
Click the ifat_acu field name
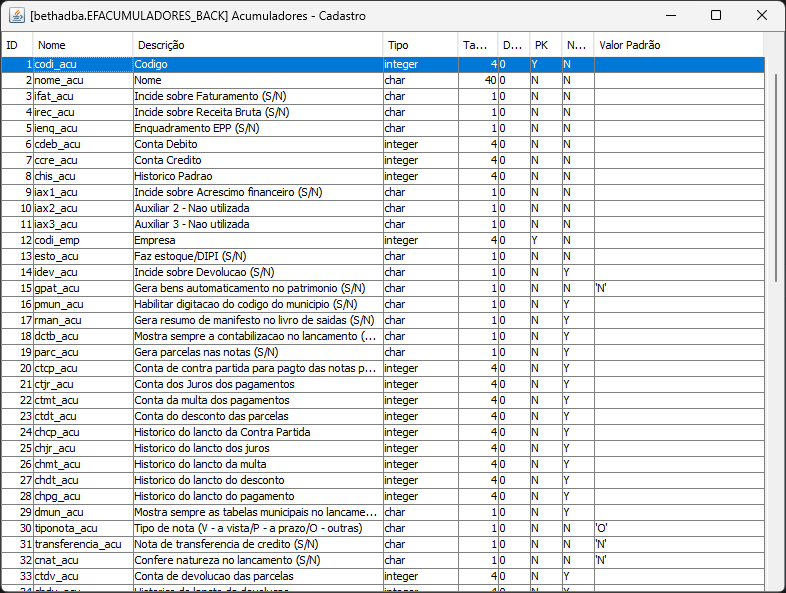pos(83,96)
